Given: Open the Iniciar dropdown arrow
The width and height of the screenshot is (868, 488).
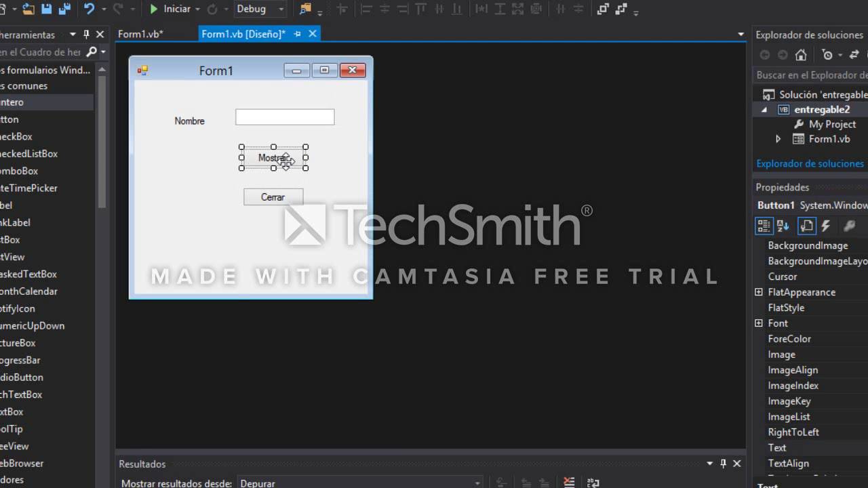Looking at the screenshot, I should coord(197,9).
